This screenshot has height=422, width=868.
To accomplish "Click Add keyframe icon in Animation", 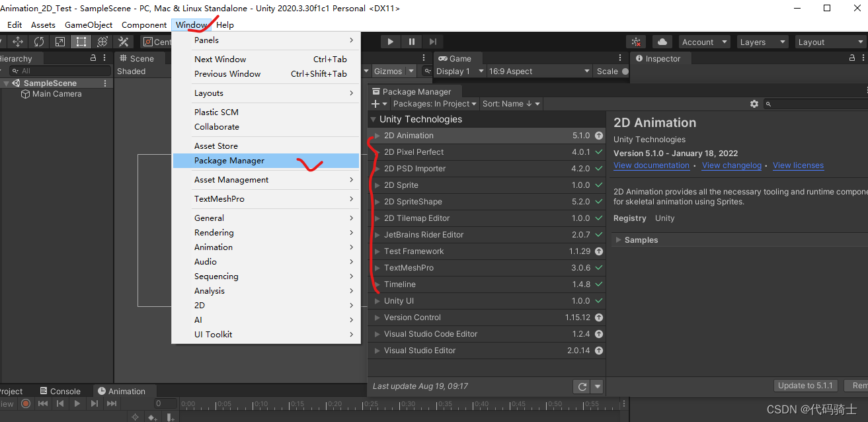I will 153,417.
